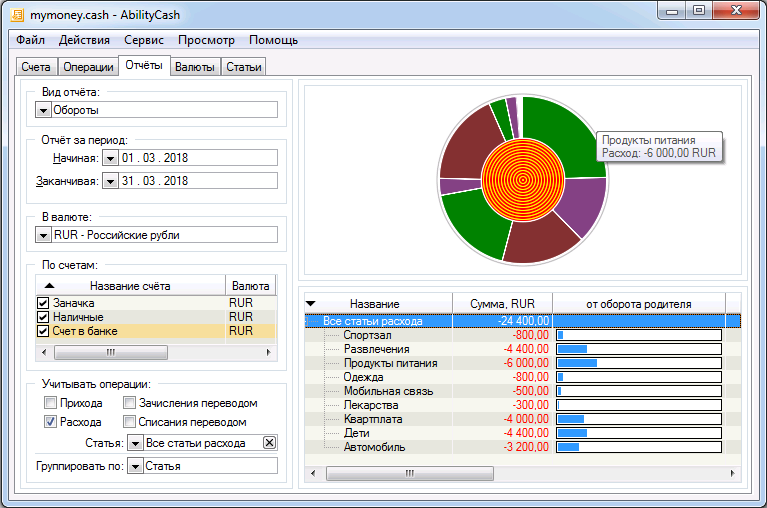Image resolution: width=767 pixels, height=508 pixels.
Task: Select the Все статьи расхода row
Action: pos(522,321)
